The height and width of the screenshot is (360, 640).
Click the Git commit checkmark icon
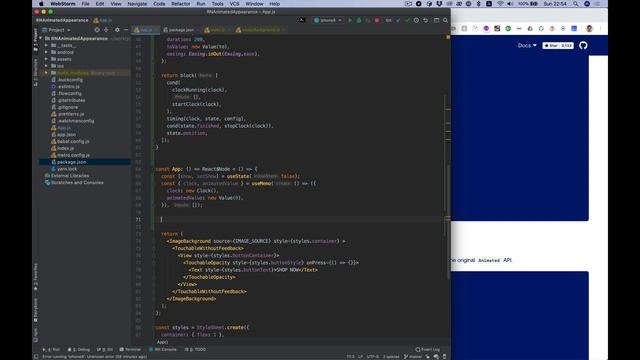pyautogui.click(x=407, y=20)
